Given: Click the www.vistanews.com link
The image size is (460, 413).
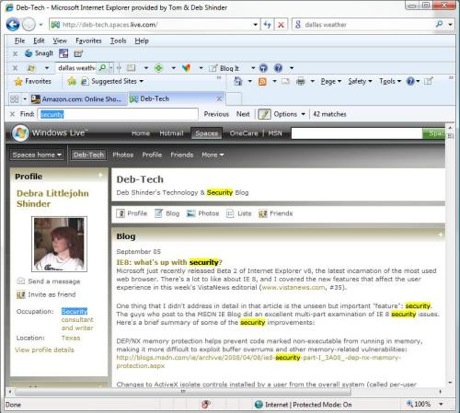Looking at the screenshot, I should [293, 287].
